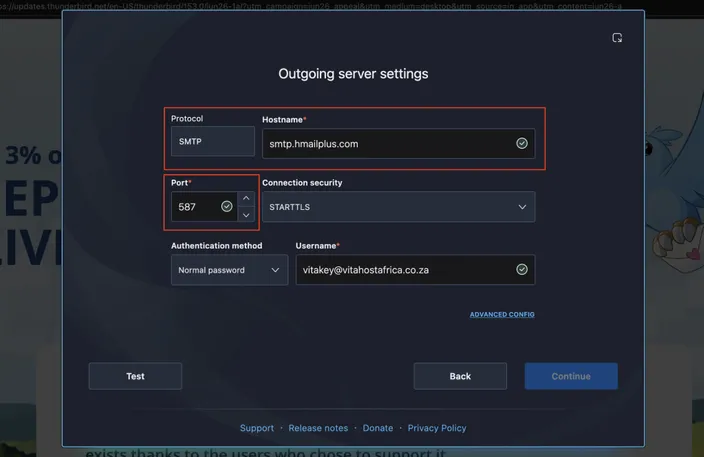Click the green checkmark in Hostname field
Screen dimensions: 704x457
521,143
